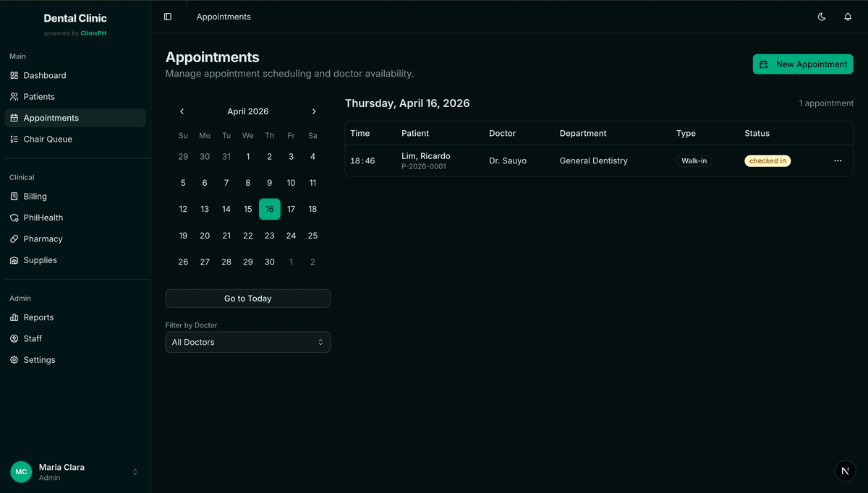Click the checked in status chip
Screen dimensions: 868x493
767,160
